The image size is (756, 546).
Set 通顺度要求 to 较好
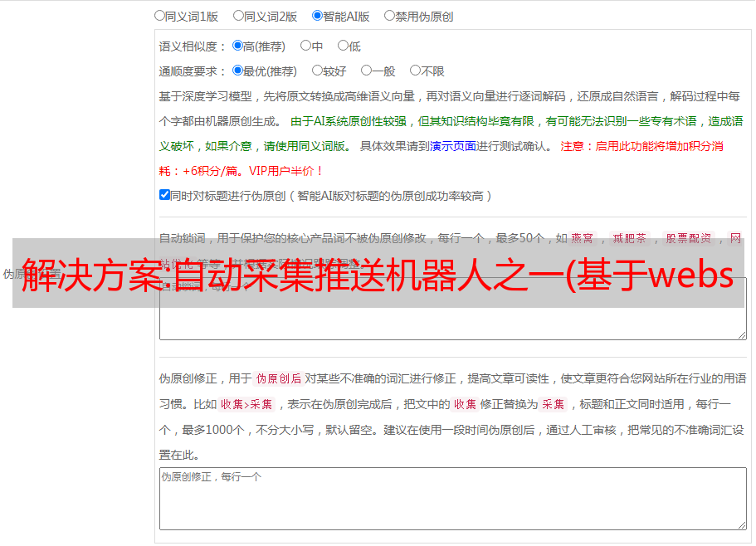tap(317, 71)
